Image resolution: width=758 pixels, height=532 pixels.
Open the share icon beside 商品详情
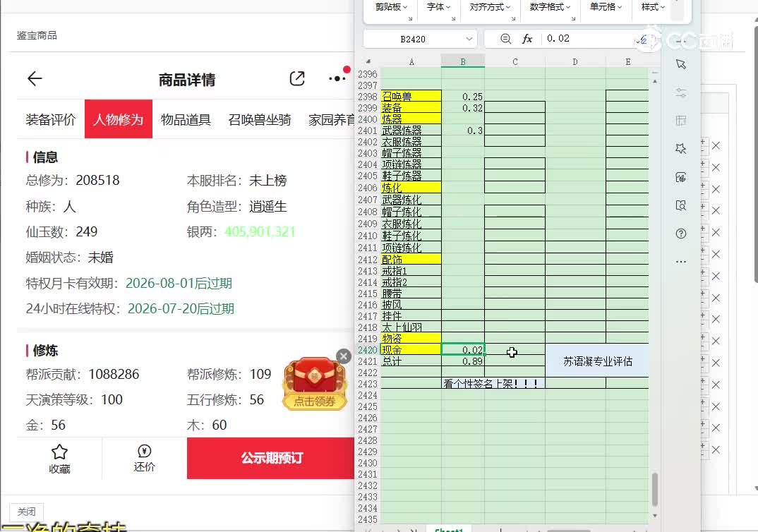click(x=297, y=78)
